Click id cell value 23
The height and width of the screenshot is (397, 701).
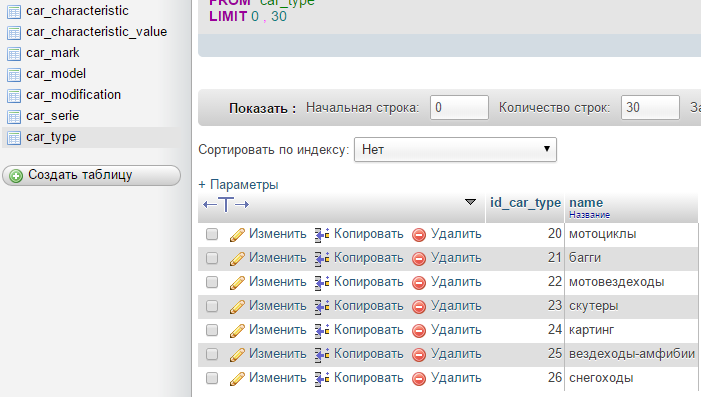click(555, 306)
